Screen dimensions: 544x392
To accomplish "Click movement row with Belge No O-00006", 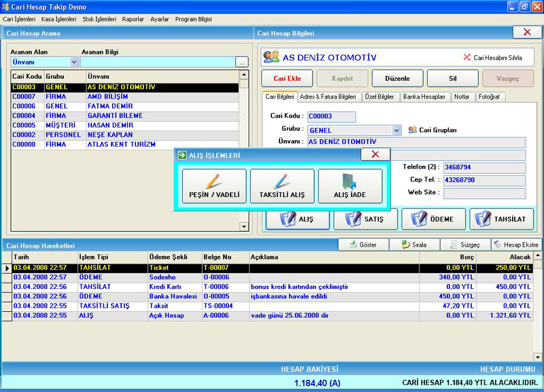I will pos(273,277).
